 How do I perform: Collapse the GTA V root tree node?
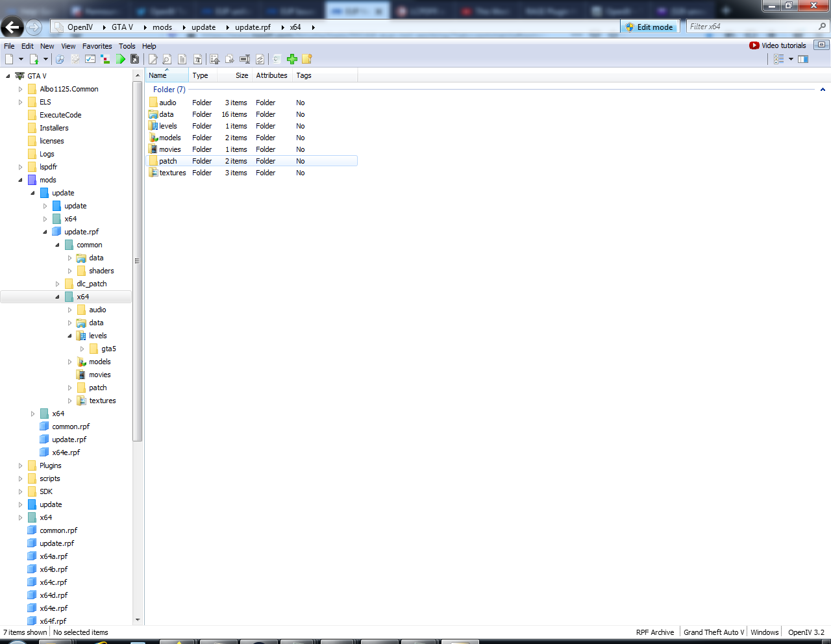[8, 76]
